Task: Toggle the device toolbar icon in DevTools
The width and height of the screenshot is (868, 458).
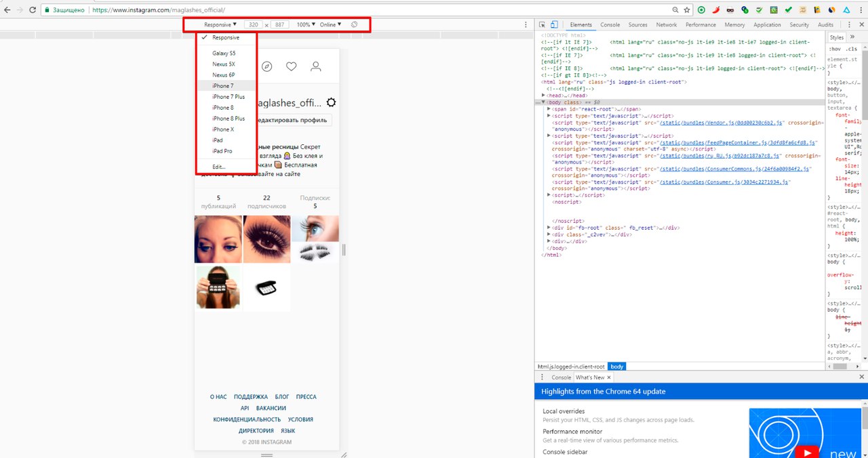Action: [554, 24]
